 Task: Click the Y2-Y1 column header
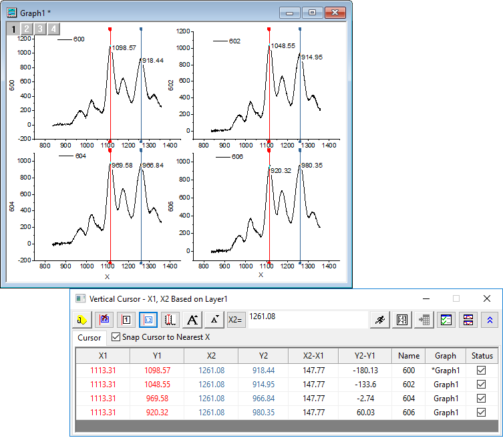pos(365,356)
